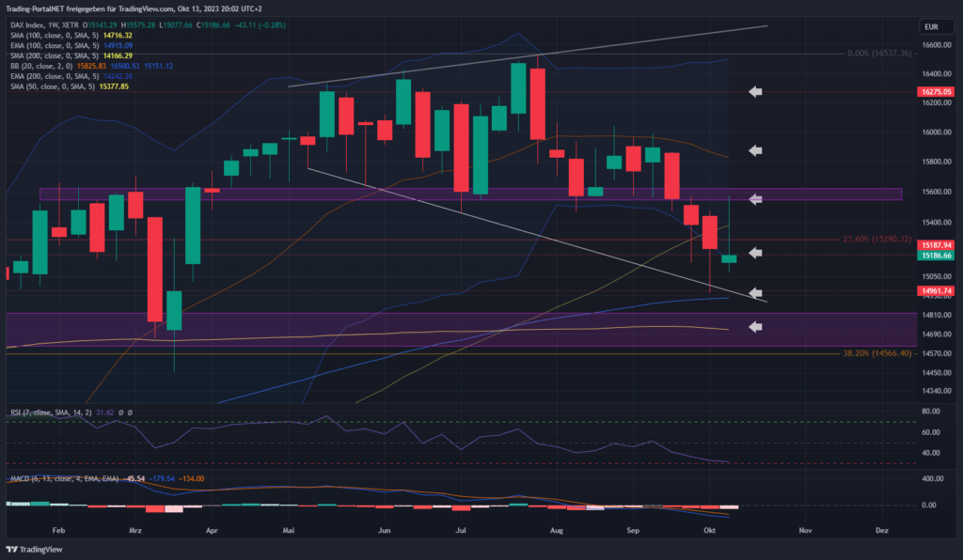
Task: Click the white arrow just below the 16000 level
Action: click(x=755, y=150)
